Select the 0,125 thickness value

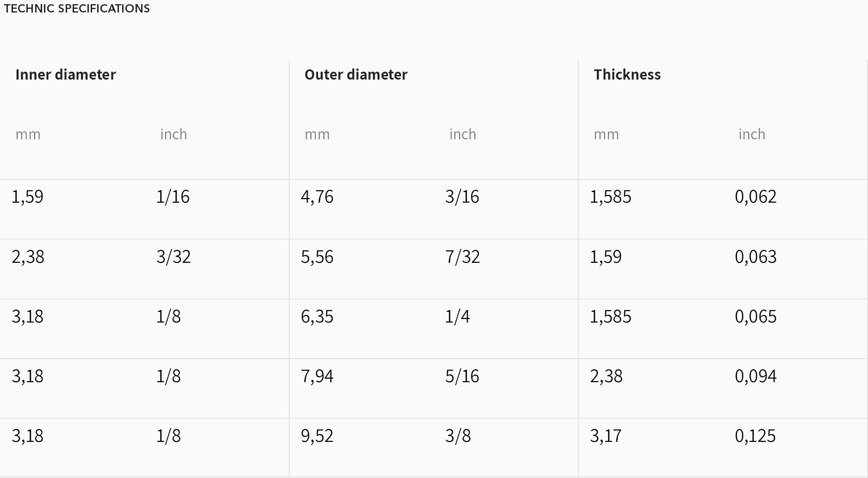[755, 436]
